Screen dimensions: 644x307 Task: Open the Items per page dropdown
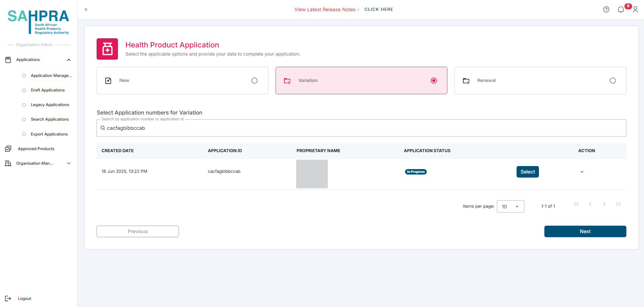pos(510,206)
